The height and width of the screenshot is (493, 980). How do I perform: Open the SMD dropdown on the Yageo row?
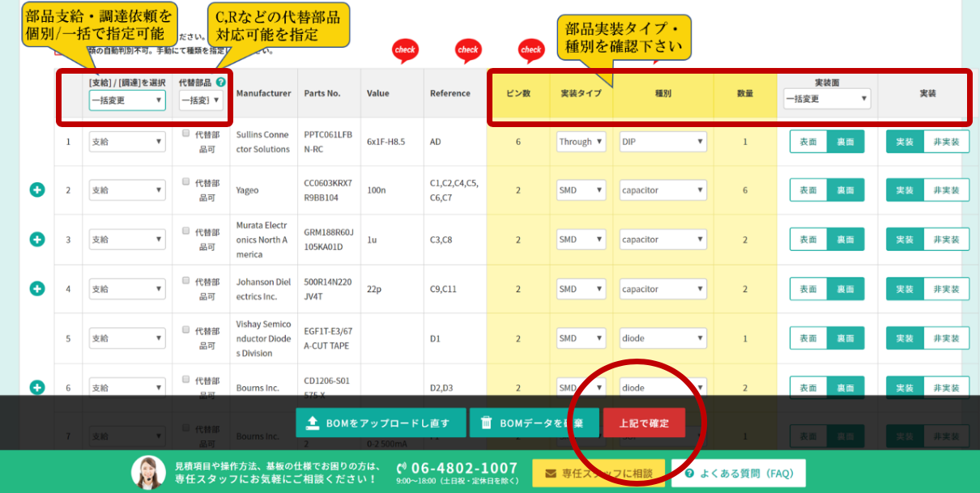[x=582, y=190]
